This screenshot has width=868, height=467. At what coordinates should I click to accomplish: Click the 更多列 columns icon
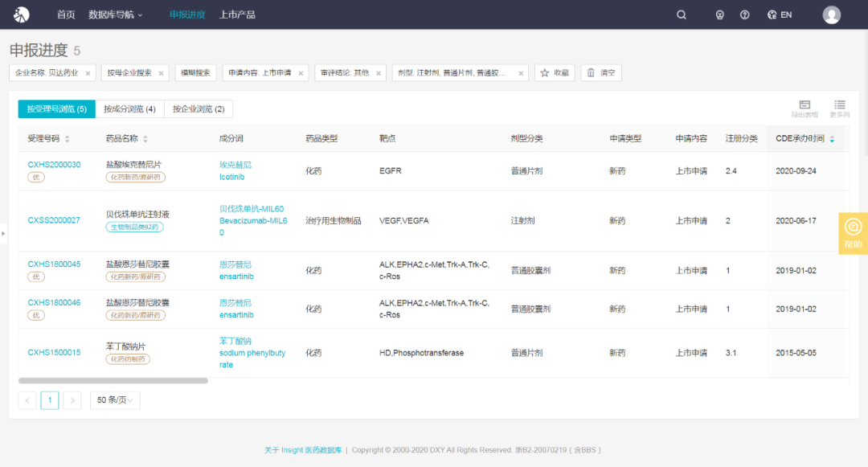pyautogui.click(x=839, y=109)
